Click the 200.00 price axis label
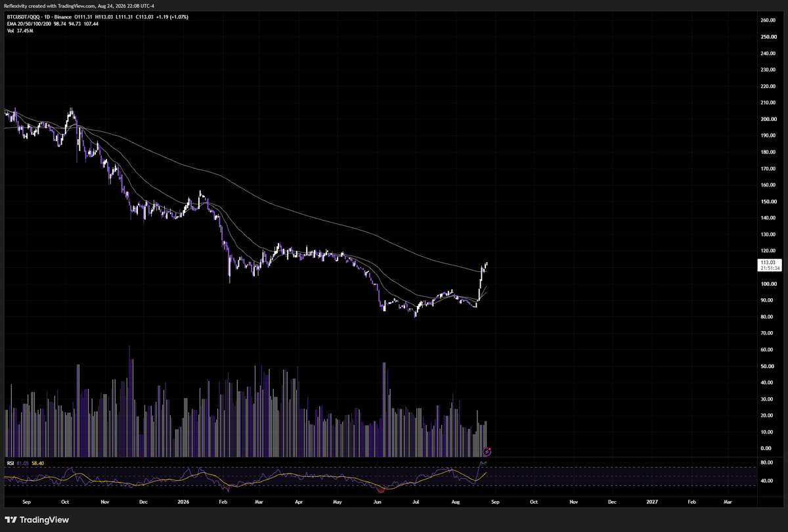 [768, 119]
